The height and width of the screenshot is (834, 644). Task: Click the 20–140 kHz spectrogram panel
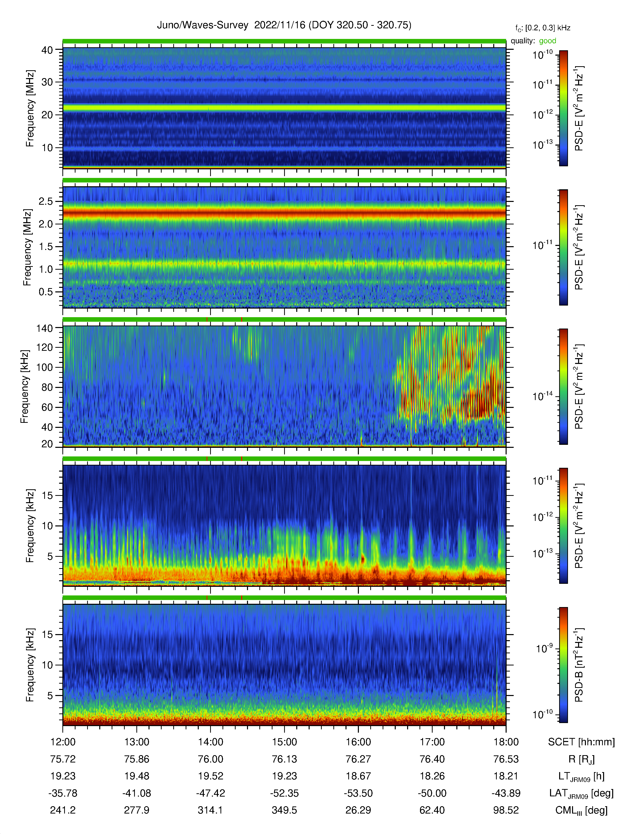point(284,386)
